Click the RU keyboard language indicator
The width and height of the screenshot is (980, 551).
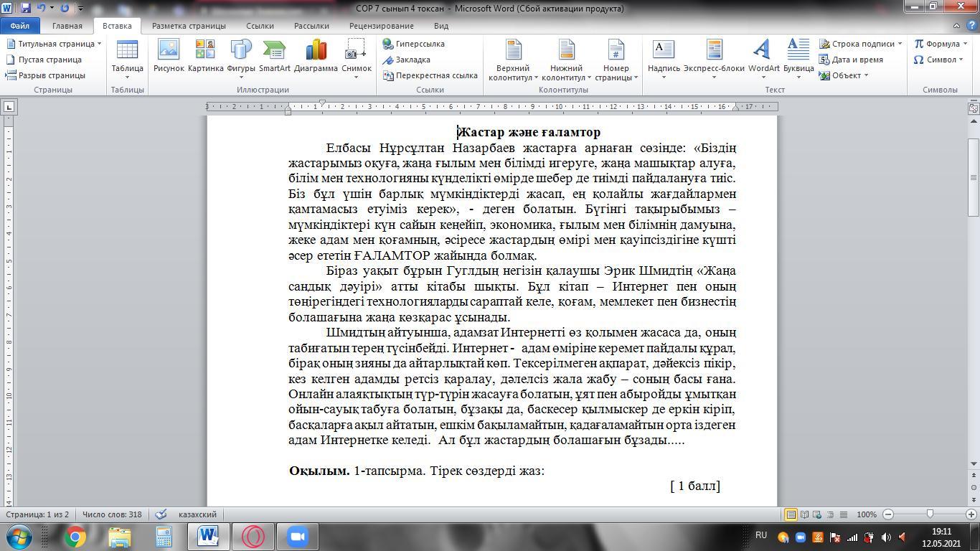point(762,535)
